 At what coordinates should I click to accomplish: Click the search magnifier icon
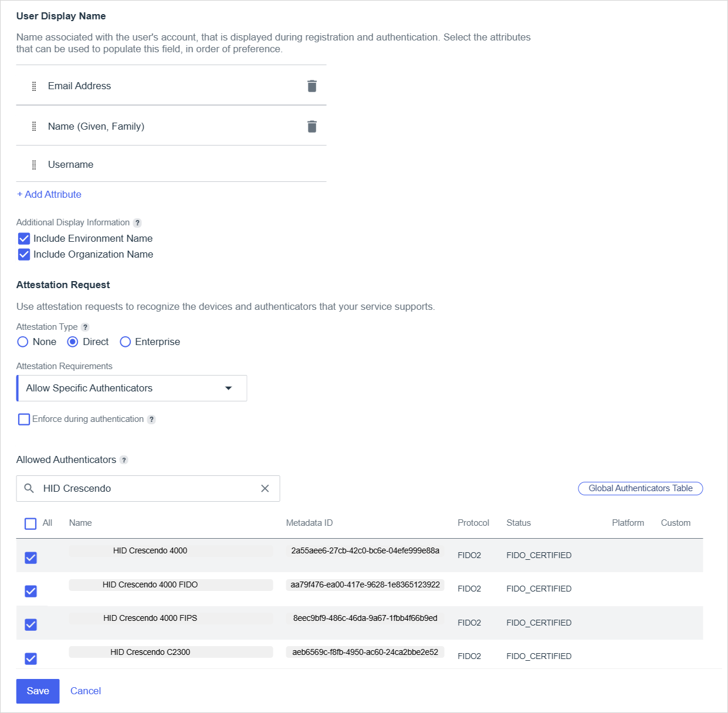tap(29, 488)
